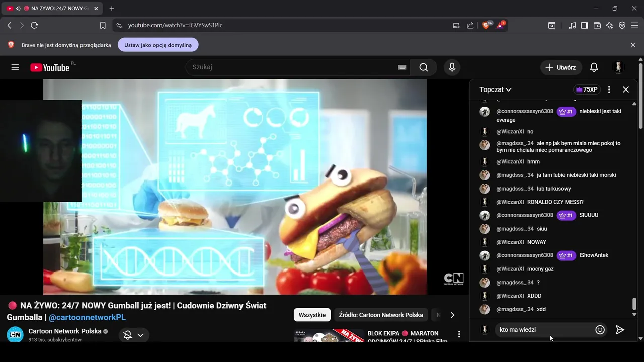This screenshot has width=644, height=362.
Task: Close the live chat panel
Action: point(626,89)
